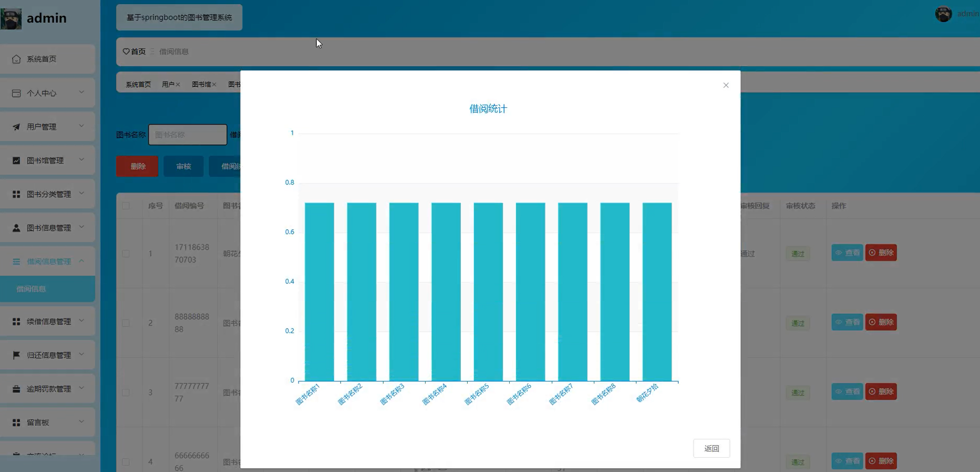Toggle the select-all checkbox in table header

pos(126,206)
